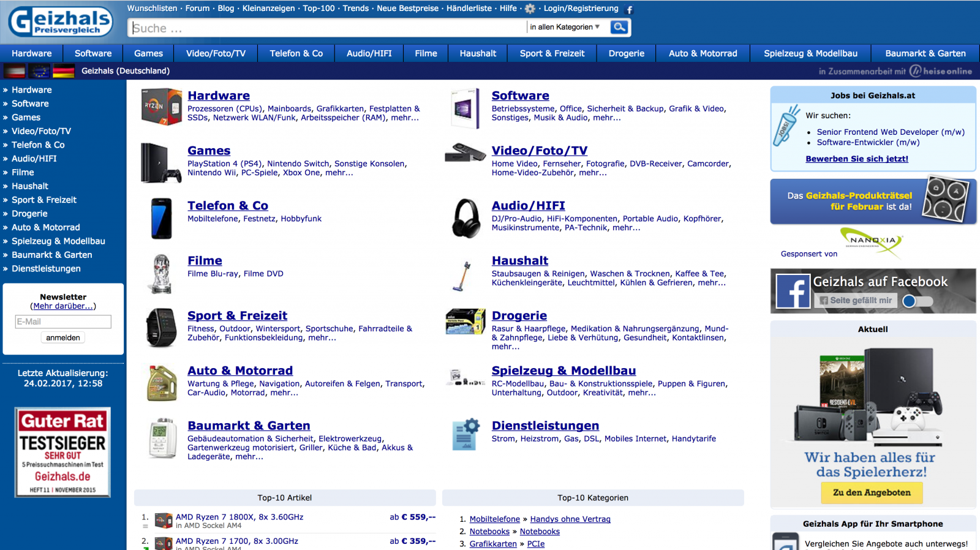This screenshot has height=550, width=980.
Task: Click the headphones Audio/HIFI category image
Action: point(467,218)
